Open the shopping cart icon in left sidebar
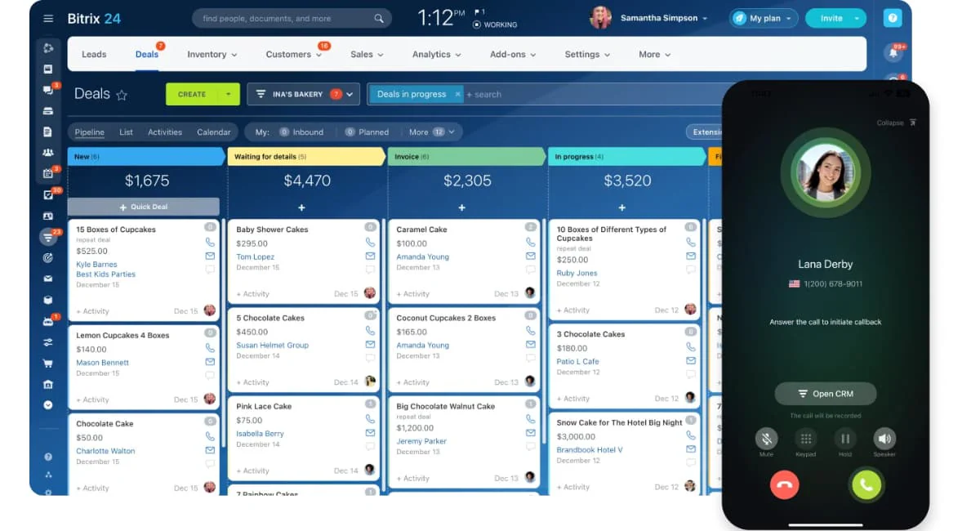This screenshot has width=980, height=531. (x=48, y=364)
